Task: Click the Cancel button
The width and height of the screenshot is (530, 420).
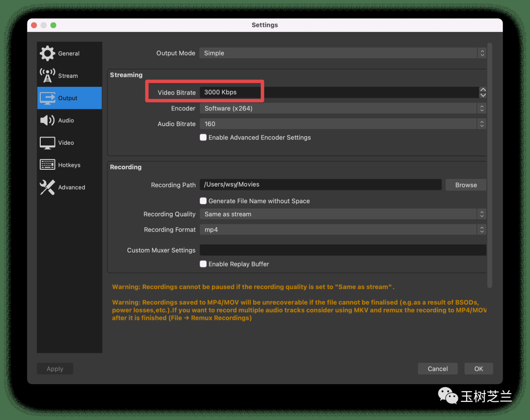Action: (437, 368)
